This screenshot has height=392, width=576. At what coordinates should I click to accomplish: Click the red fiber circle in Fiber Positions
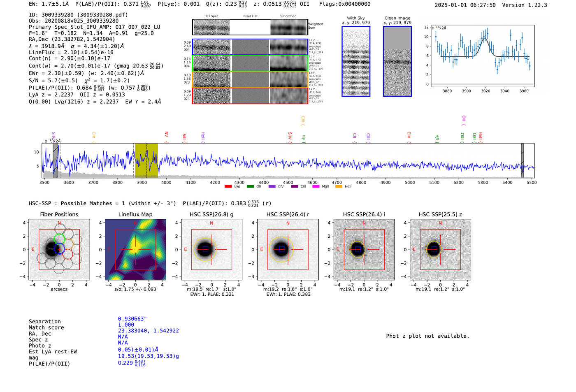(x=67, y=254)
